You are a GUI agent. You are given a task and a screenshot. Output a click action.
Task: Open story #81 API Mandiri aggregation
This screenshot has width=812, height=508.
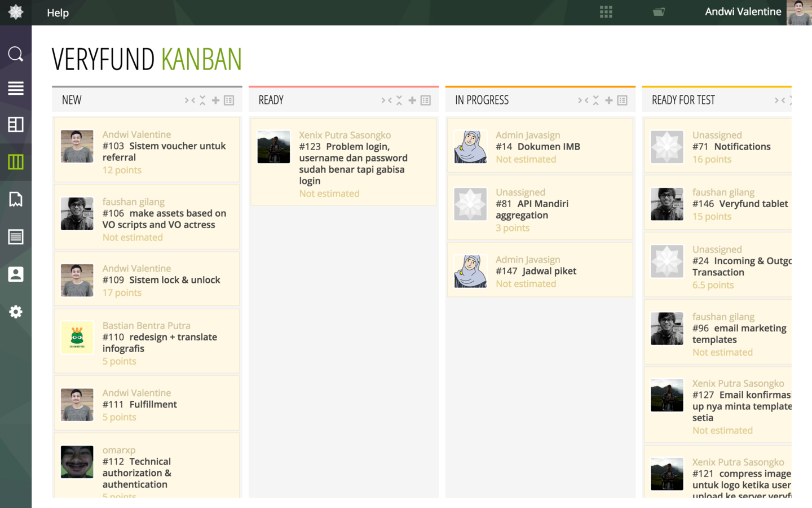click(x=532, y=209)
